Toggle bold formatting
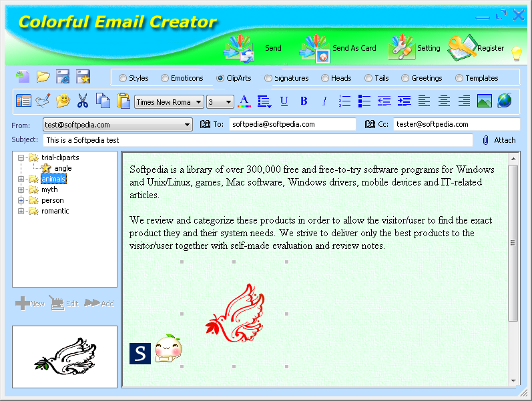Image resolution: width=532 pixels, height=401 pixels. (x=304, y=101)
